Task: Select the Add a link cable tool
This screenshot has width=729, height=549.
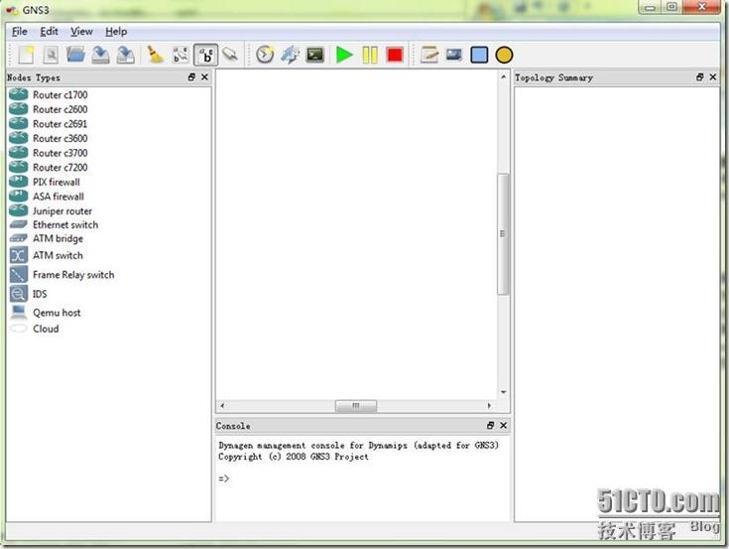Action: tap(230, 55)
